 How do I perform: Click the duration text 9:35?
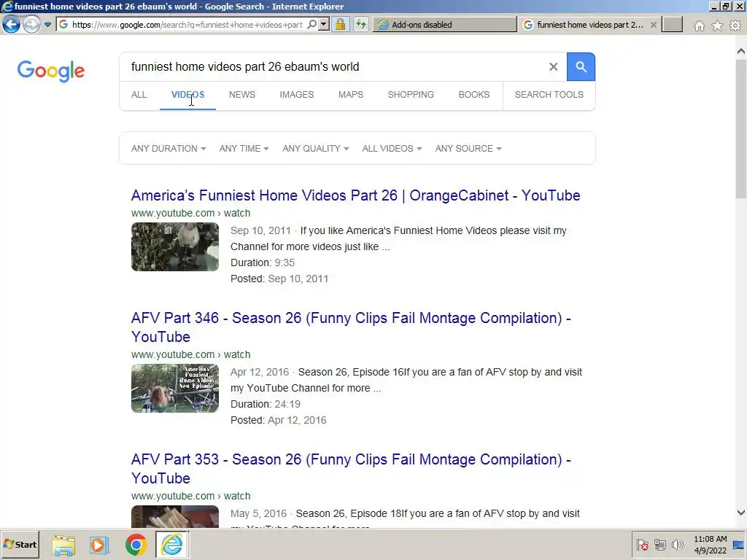click(285, 262)
